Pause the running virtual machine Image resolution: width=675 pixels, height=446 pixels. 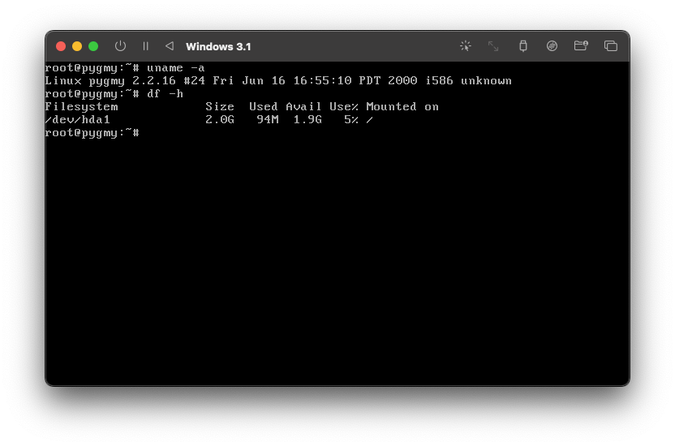click(145, 46)
